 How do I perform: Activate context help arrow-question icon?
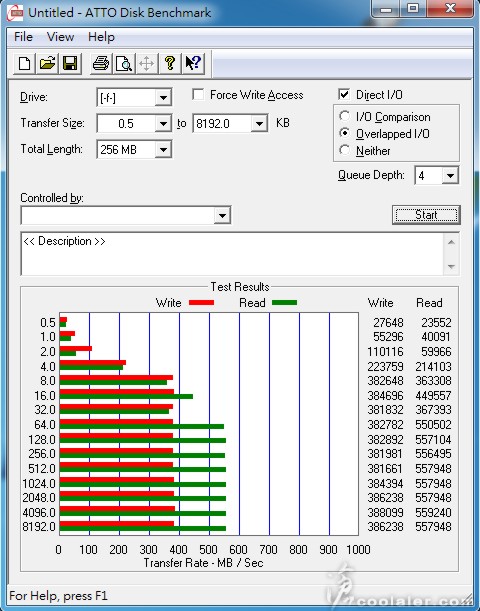tap(193, 63)
